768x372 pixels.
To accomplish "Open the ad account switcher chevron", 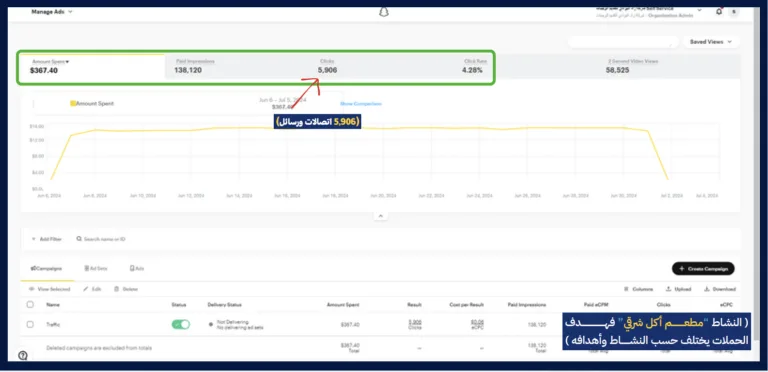I will (x=699, y=10).
